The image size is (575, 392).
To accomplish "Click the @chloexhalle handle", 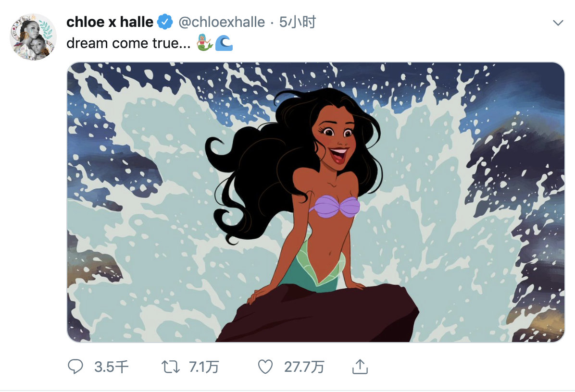I will (x=222, y=22).
